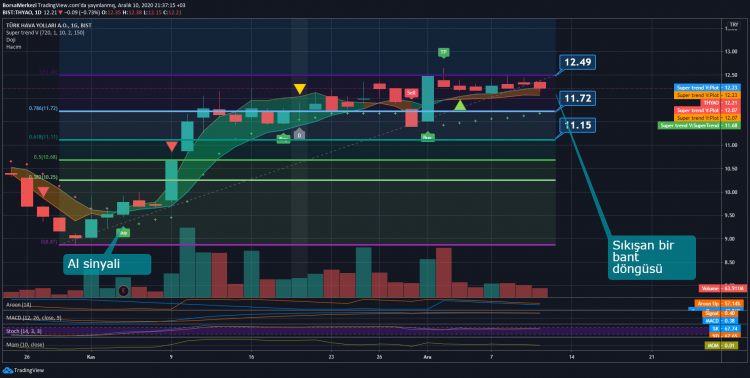Click the red Sell signal label
Image resolution: width=750 pixels, height=378 pixels.
pyautogui.click(x=411, y=93)
